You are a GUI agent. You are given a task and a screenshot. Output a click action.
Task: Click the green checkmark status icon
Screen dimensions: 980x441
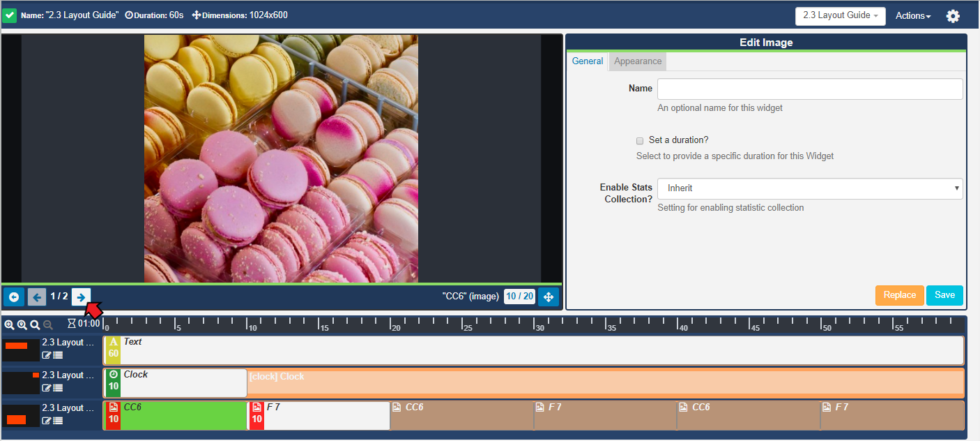tap(10, 14)
